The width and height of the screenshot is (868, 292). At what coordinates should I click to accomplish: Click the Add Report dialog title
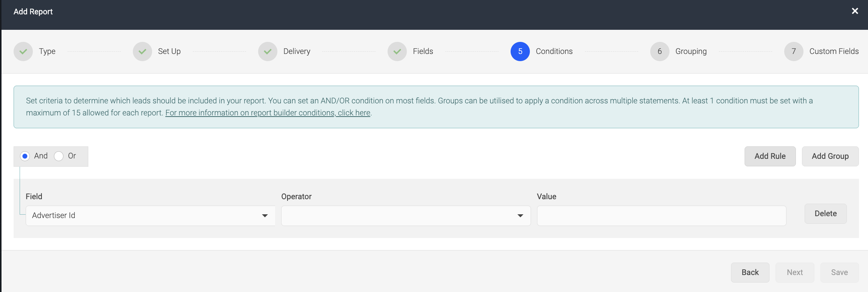tap(33, 12)
